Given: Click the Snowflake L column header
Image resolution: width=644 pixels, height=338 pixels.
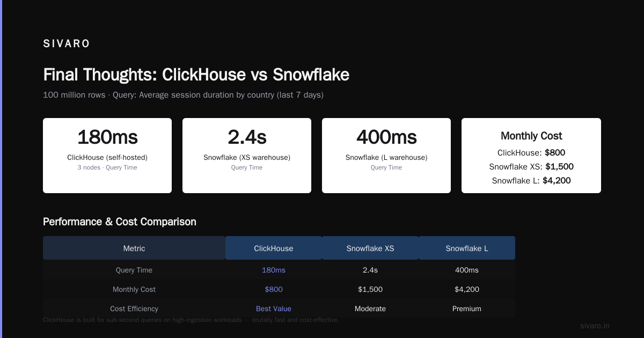Looking at the screenshot, I should click(467, 248).
